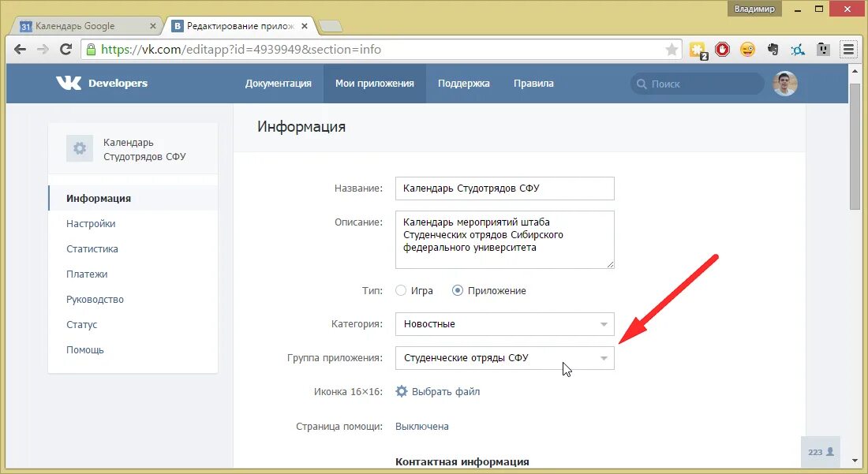Open Документация in top navigation
Image resolution: width=868 pixels, height=474 pixels.
[x=279, y=84]
